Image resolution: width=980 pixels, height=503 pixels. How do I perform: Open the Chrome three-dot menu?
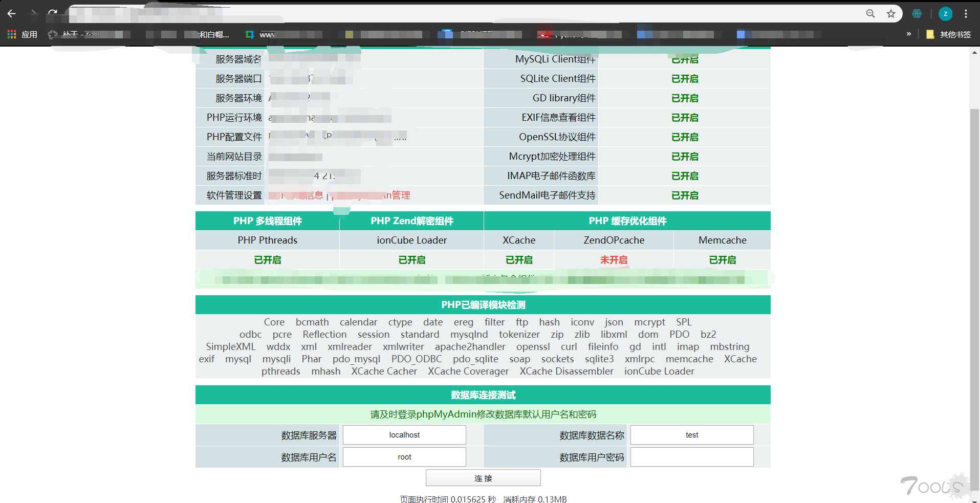coord(966,14)
